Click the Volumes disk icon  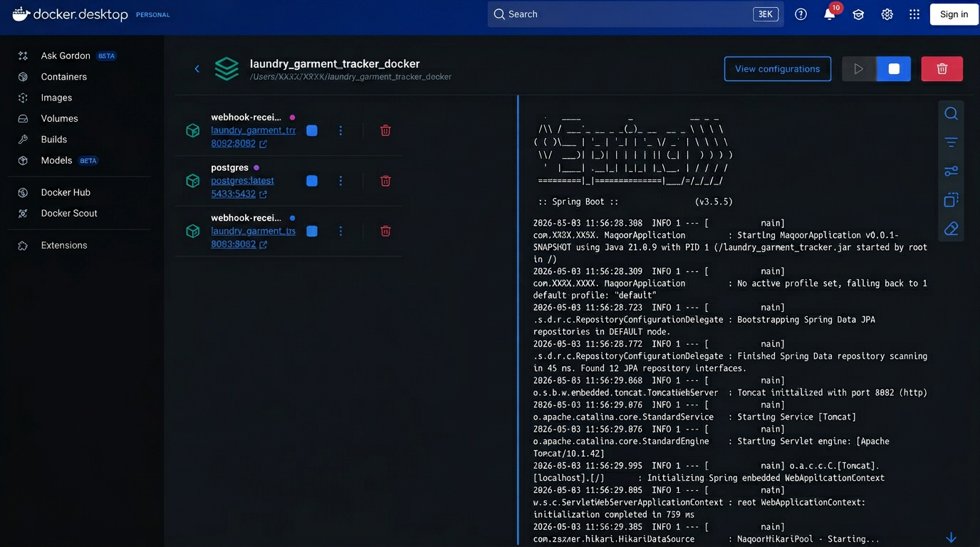point(23,118)
